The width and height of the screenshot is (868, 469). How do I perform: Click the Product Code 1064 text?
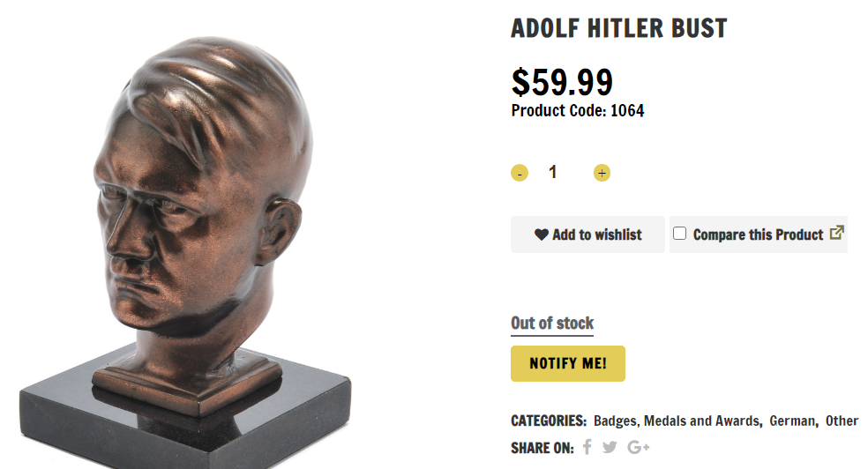pyautogui.click(x=577, y=111)
